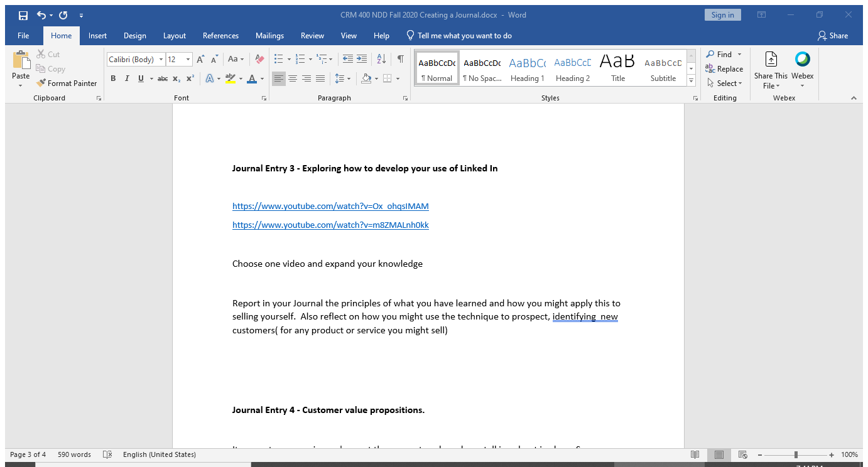Switch to the Insert tab
This screenshot has height=467, width=868.
(x=97, y=36)
